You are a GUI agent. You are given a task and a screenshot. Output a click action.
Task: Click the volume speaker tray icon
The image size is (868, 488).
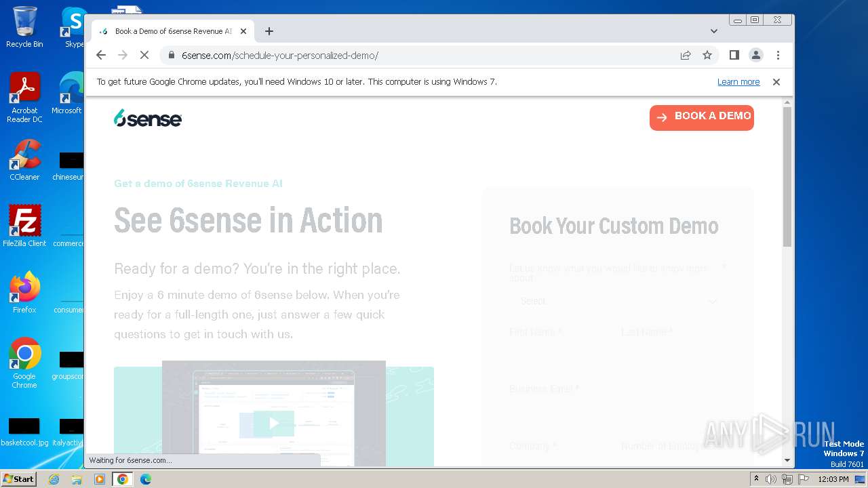[x=771, y=479]
